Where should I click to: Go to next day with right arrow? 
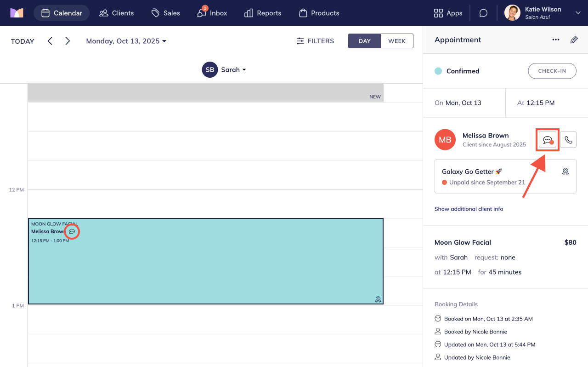click(68, 41)
